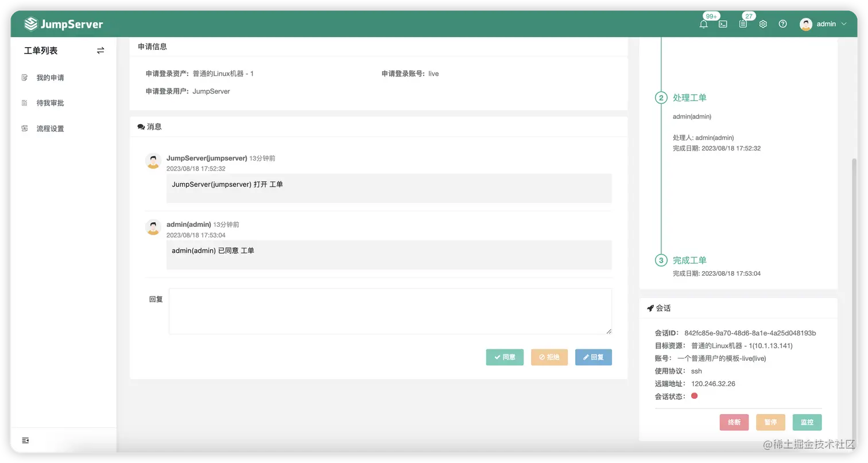
Task: Click the 监控 monitor session button
Action: pyautogui.click(x=807, y=422)
